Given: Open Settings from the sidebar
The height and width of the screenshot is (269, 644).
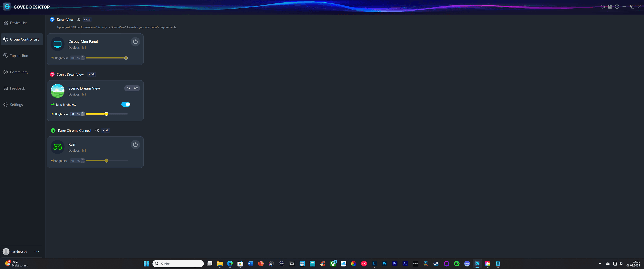Looking at the screenshot, I should 22,105.
